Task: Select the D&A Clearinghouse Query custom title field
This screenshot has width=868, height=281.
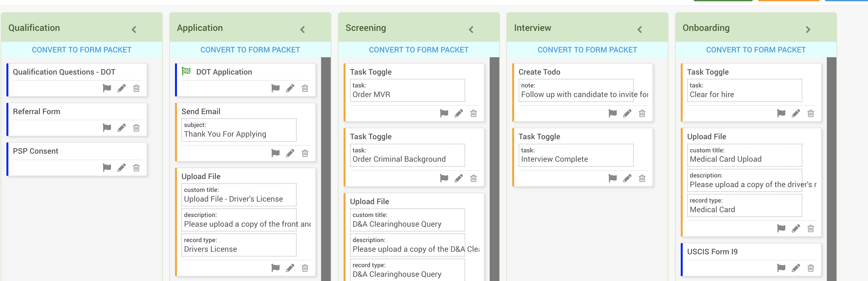Action: (407, 220)
